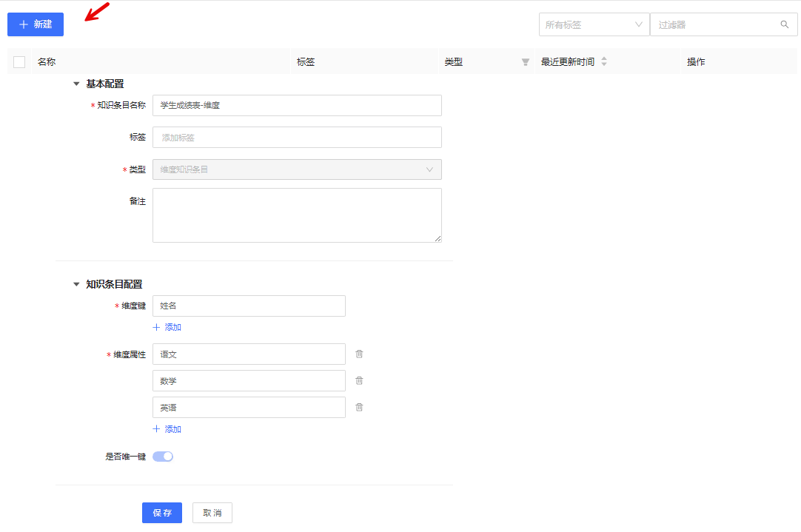Screen dimensions: 801x532
Task: Delete the 数学 dimension attribute row
Action: pyautogui.click(x=359, y=380)
